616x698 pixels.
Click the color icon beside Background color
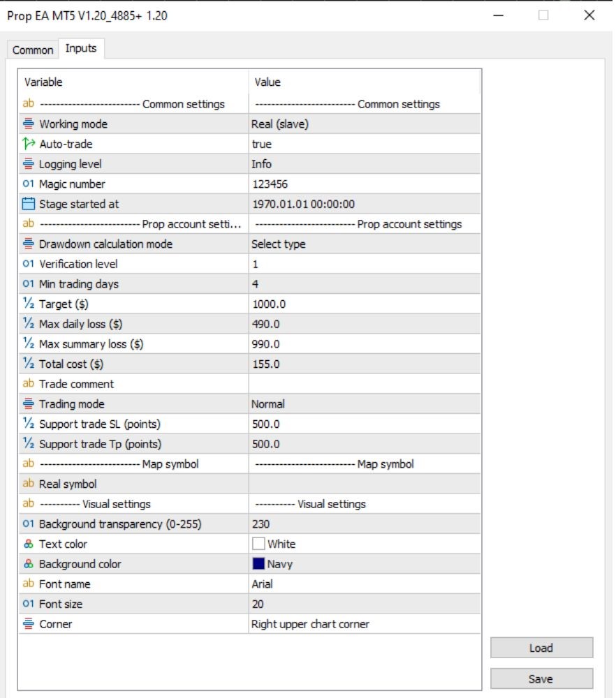pyautogui.click(x=28, y=564)
